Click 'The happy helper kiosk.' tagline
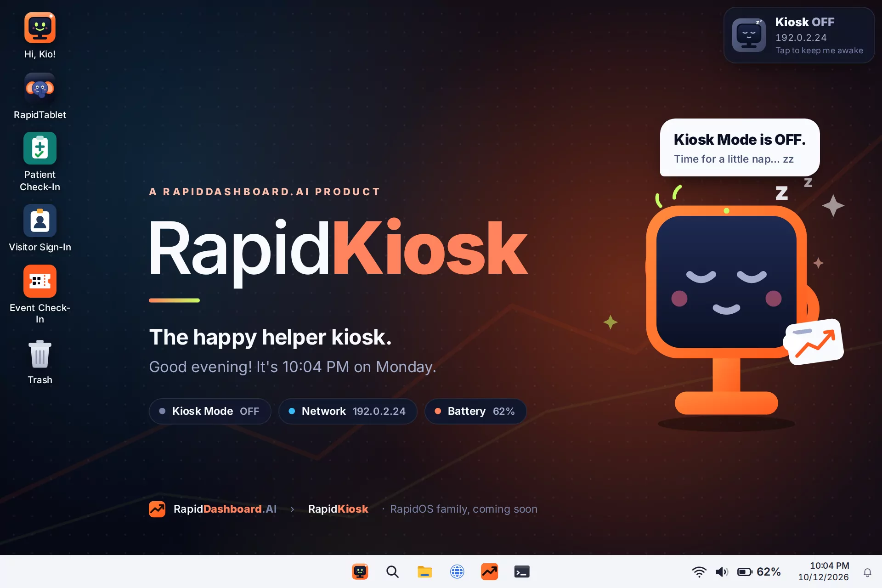This screenshot has height=588, width=882. tap(271, 337)
